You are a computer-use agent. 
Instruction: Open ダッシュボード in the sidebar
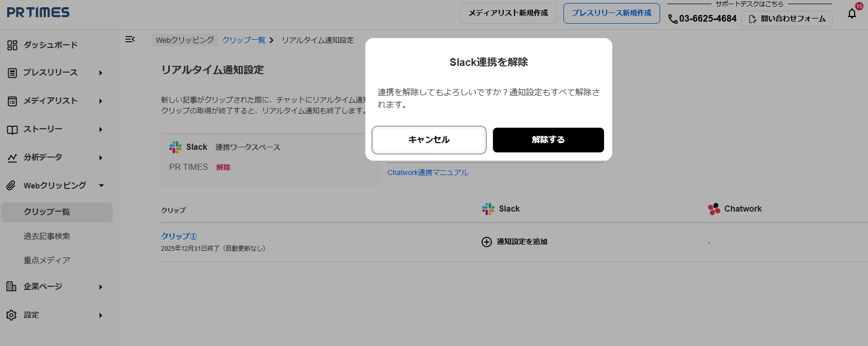coord(50,45)
